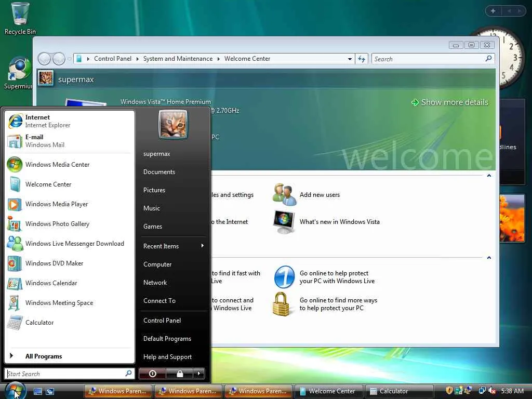Image resolution: width=532 pixels, height=399 pixels.
Task: Click breadcrumb arrow after Control Panel
Action: [x=137, y=59]
